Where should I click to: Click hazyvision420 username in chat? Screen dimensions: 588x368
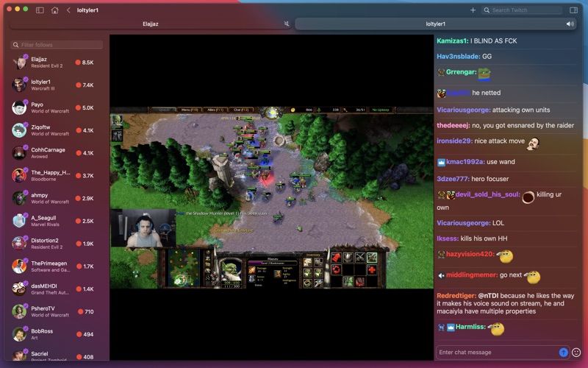[x=470, y=254]
